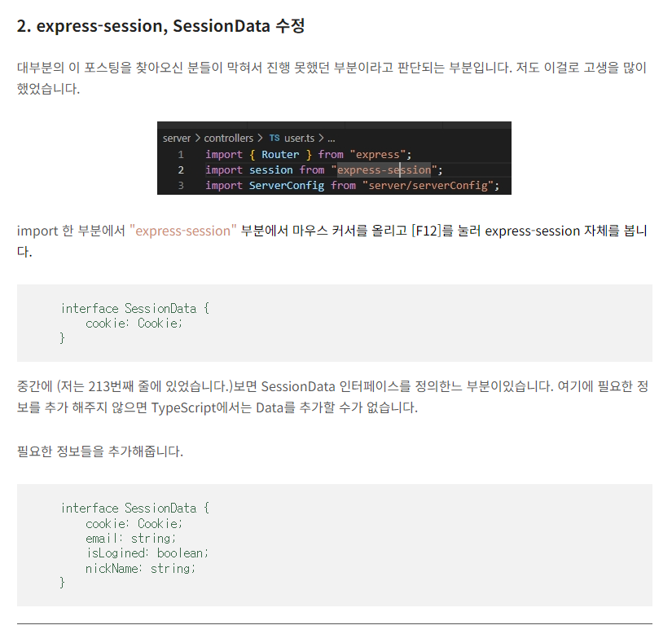Click the orange "express-session" text in the paragraph
The width and height of the screenshot is (672, 634).
tap(183, 231)
